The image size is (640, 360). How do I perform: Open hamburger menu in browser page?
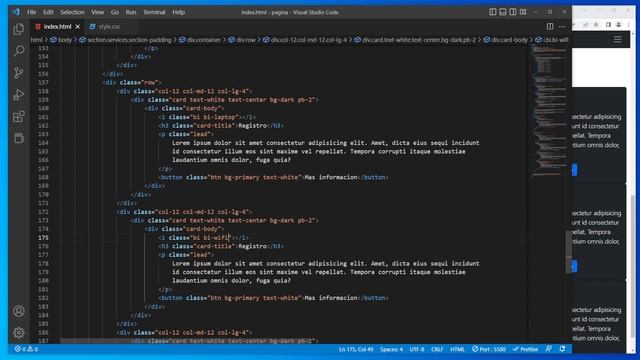coord(618,39)
